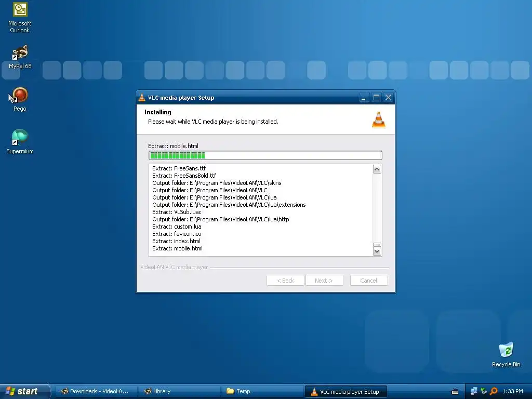
Task: Select the log line 'Extract: custom.lua'
Action: point(177,227)
